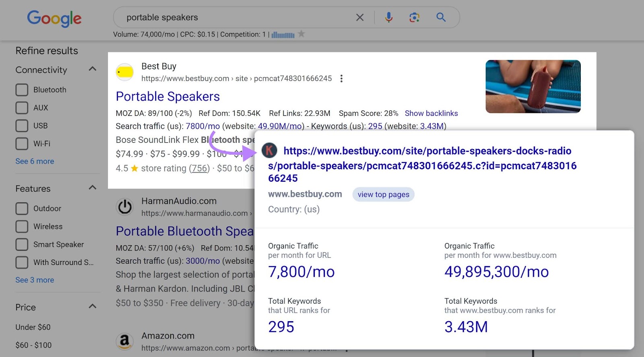
Task: Select the $60 - $100 price filter
Action: pyautogui.click(x=33, y=345)
